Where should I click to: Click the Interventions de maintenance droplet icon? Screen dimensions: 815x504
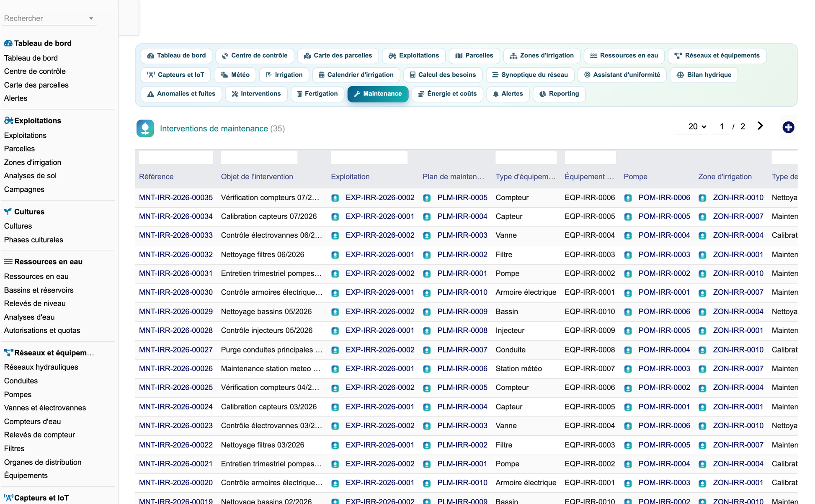pos(145,129)
